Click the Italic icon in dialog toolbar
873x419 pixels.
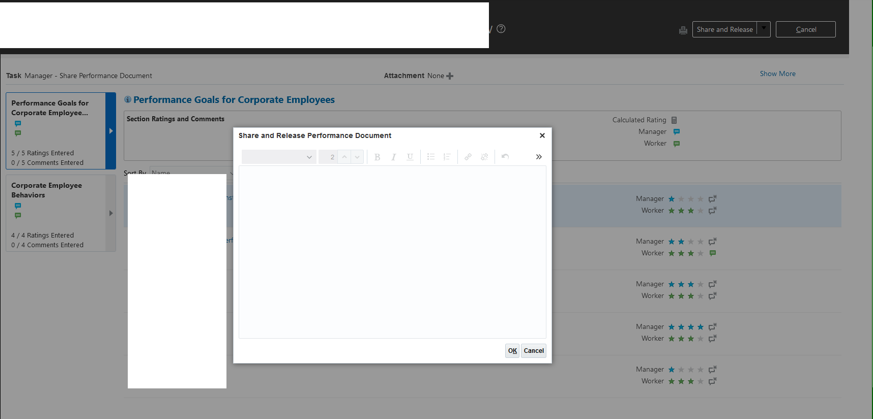point(393,157)
